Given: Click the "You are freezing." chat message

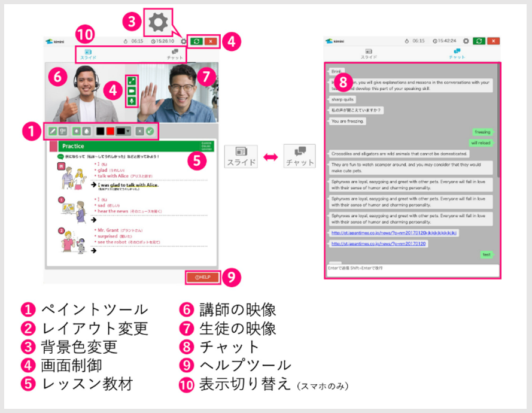Looking at the screenshot, I should [348, 121].
